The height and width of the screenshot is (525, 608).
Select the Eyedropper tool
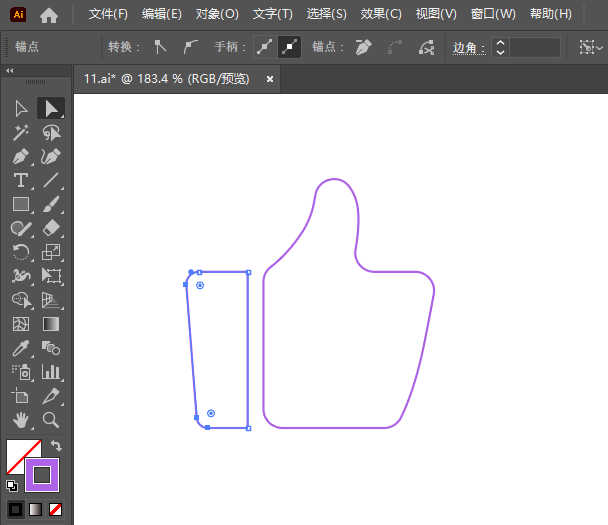[21, 348]
